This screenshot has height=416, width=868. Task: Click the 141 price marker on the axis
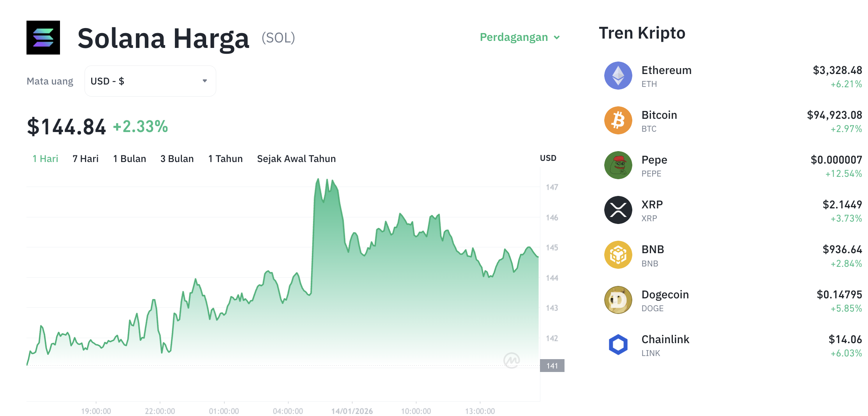click(x=552, y=365)
